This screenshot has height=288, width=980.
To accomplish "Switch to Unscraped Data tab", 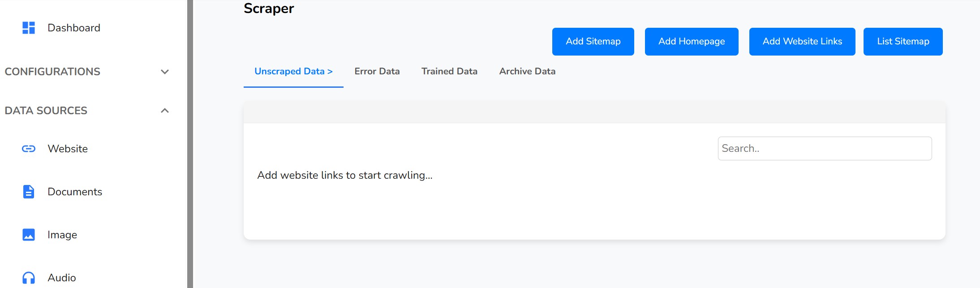I will point(293,71).
